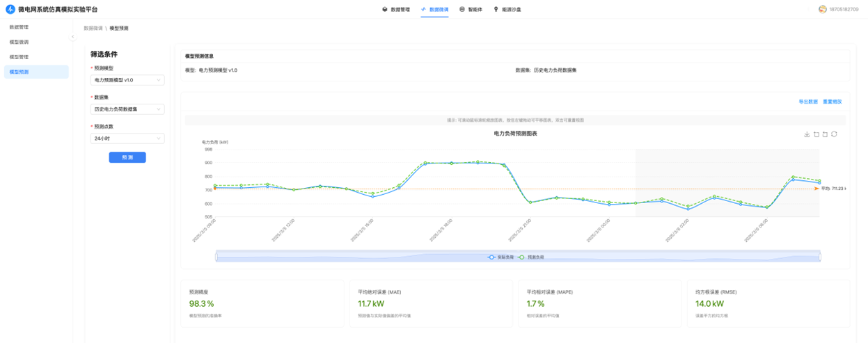Screen dimensions: 868x343
Task: Click the chart zoom reset icon
Action: click(825, 134)
